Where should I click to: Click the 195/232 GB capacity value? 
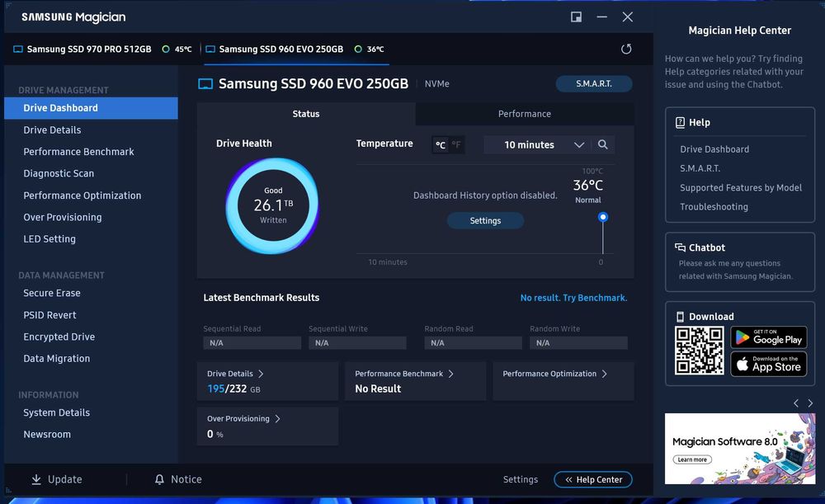click(x=233, y=389)
